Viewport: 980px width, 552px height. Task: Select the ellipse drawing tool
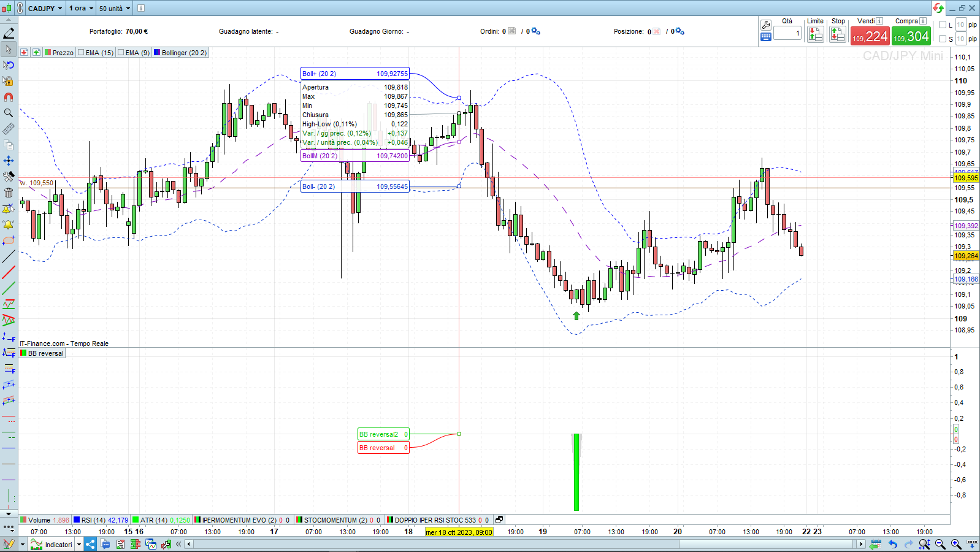(9, 240)
